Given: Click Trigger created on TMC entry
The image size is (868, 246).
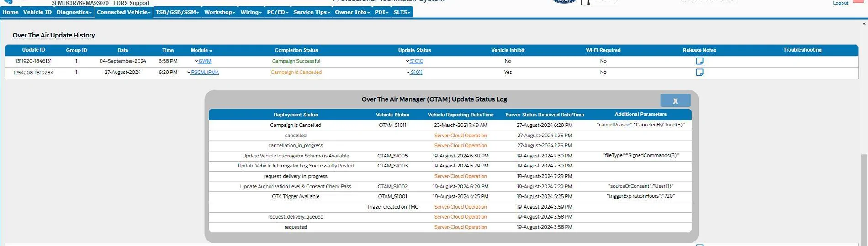Looking at the screenshot, I should [392, 207].
